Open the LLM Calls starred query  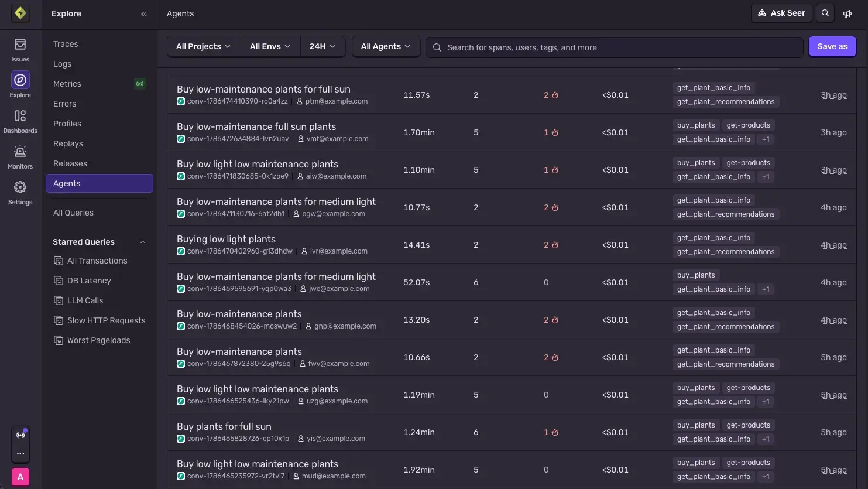pos(85,300)
